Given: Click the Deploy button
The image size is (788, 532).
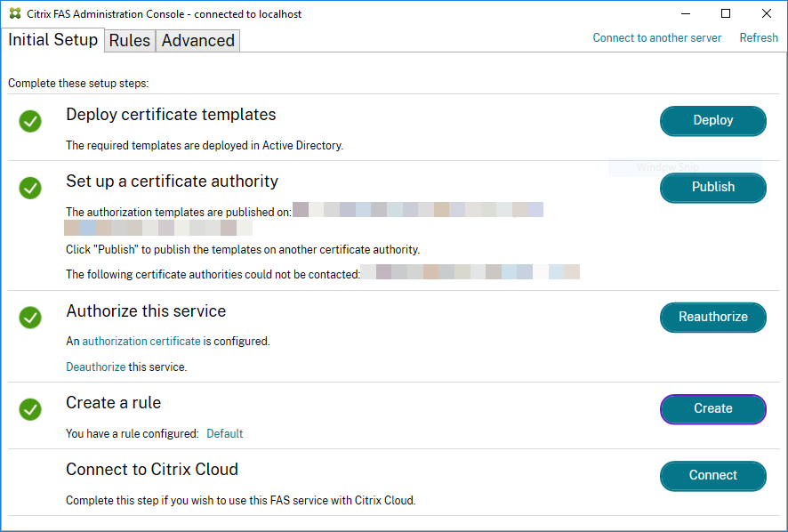Looking at the screenshot, I should [x=713, y=121].
